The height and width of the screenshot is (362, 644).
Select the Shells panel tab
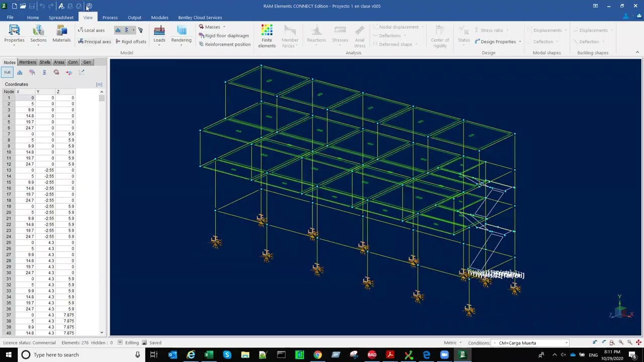pos(45,62)
